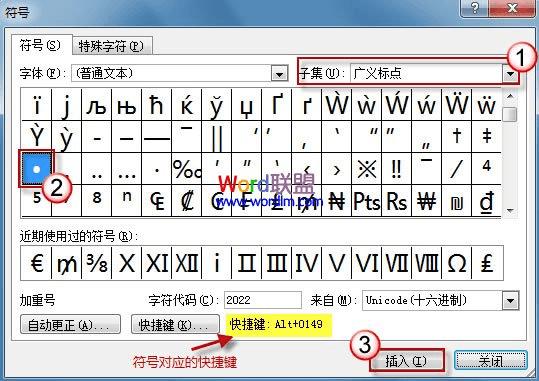Select the horizontal ellipsis … symbol in grid
Screen dimensions: 539x381
point(126,168)
